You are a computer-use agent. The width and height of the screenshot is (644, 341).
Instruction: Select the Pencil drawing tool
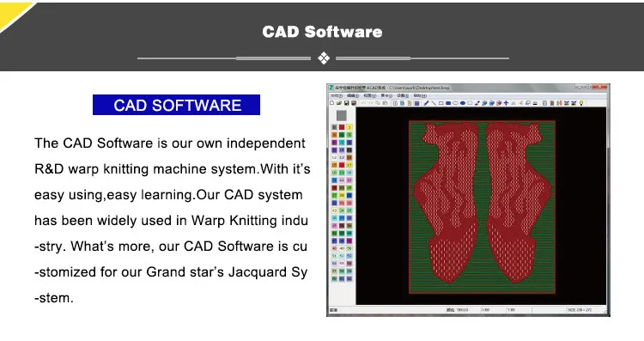[x=426, y=103]
